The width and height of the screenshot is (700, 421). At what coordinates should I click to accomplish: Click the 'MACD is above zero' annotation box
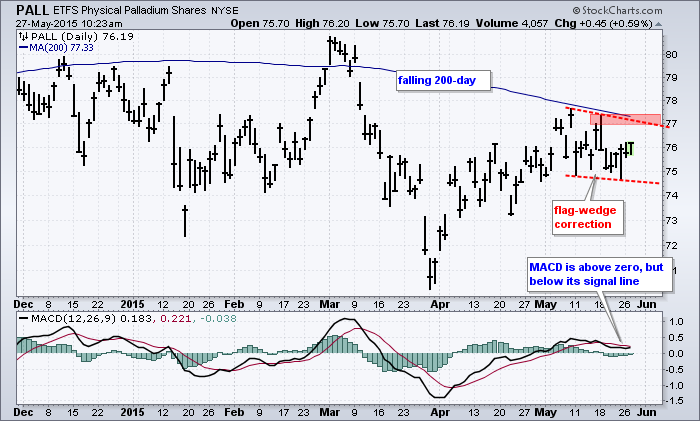600,275
